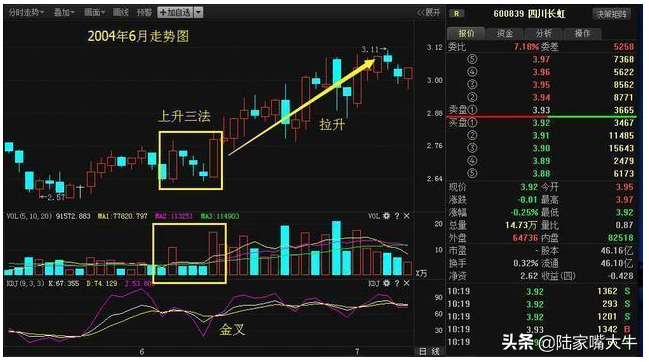Switch to the 操作 tab
This screenshot has width=649, height=362.
582,34
